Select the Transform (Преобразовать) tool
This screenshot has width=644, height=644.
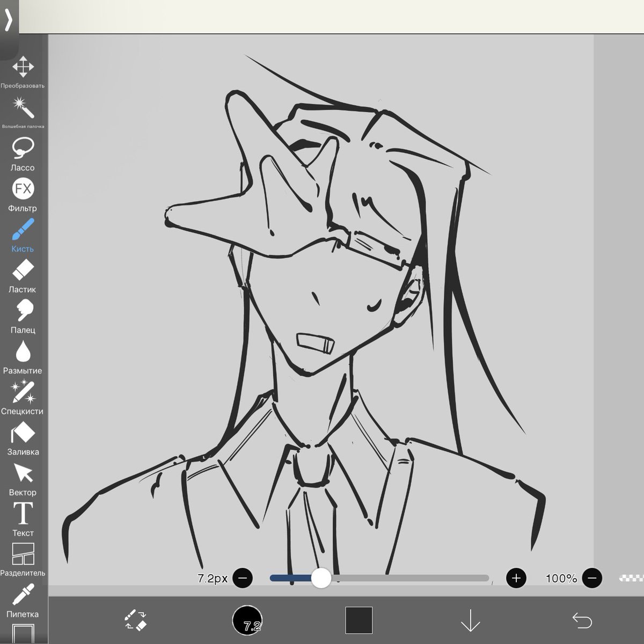[x=23, y=72]
